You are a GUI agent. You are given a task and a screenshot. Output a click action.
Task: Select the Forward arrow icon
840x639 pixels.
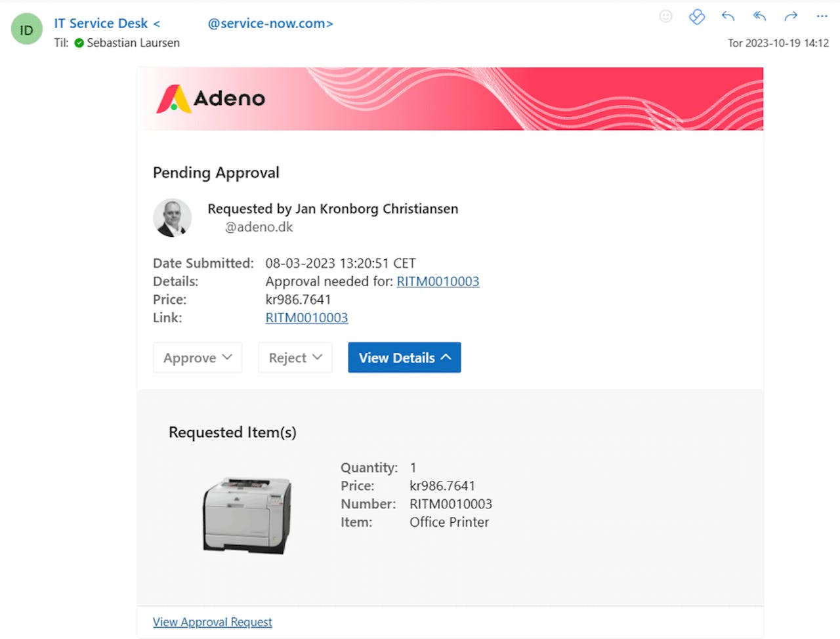791,16
